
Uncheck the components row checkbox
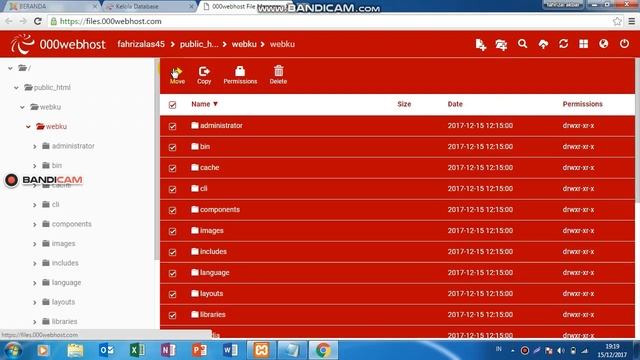[x=172, y=210]
